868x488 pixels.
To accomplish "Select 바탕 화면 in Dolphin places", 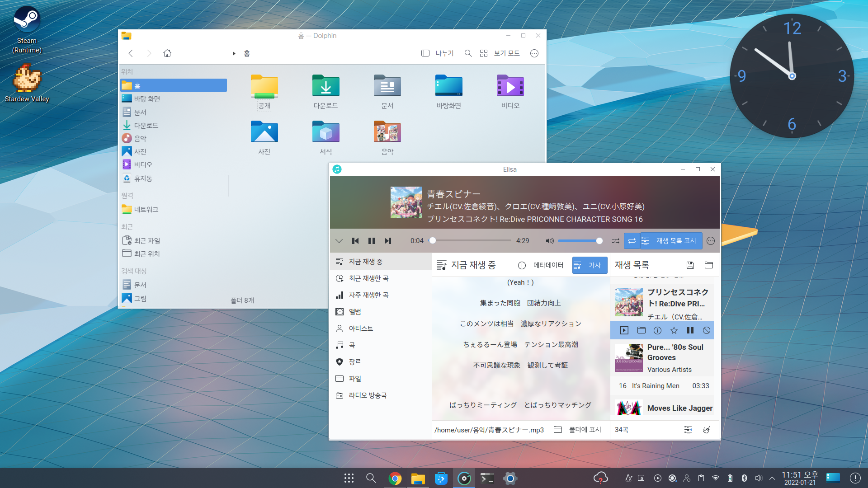I will (x=174, y=99).
